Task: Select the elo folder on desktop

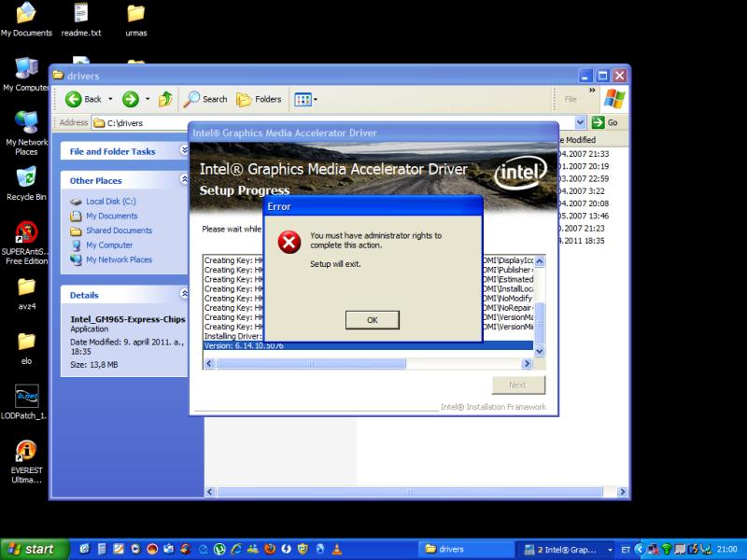Action: point(26,348)
